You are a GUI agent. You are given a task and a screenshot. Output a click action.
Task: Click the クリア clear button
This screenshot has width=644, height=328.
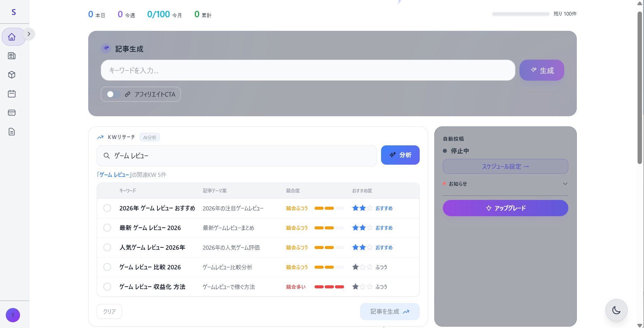[x=109, y=311]
